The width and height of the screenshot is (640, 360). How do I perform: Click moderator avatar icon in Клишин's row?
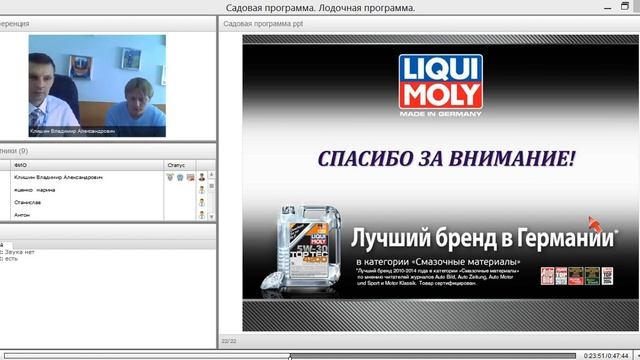202,177
